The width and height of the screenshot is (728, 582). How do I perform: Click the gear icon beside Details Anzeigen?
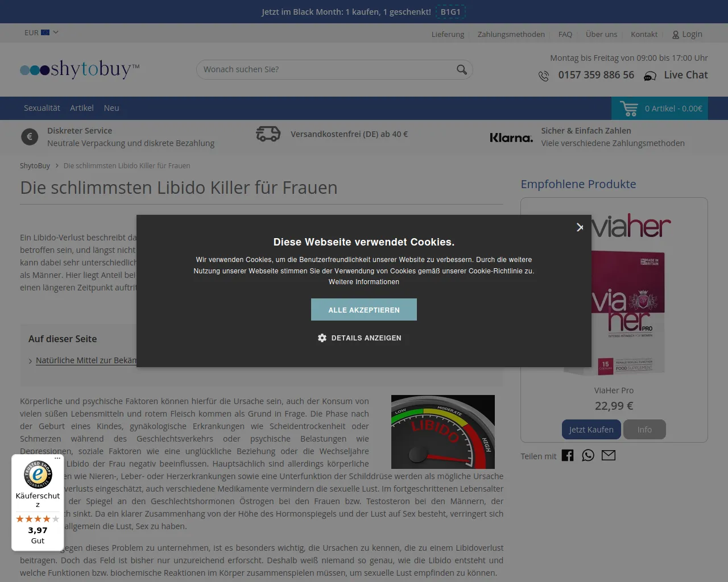[322, 338]
